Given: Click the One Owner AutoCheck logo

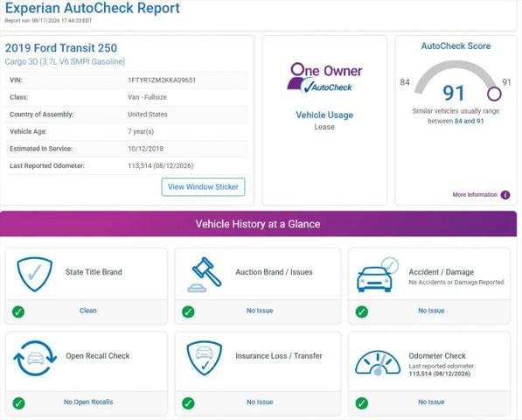Looking at the screenshot, I should pos(324,78).
